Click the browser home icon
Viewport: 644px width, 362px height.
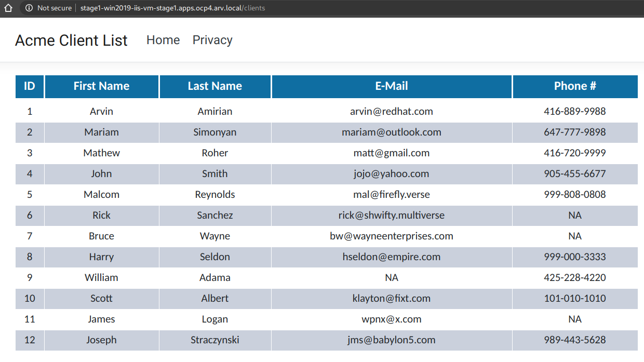coord(8,8)
